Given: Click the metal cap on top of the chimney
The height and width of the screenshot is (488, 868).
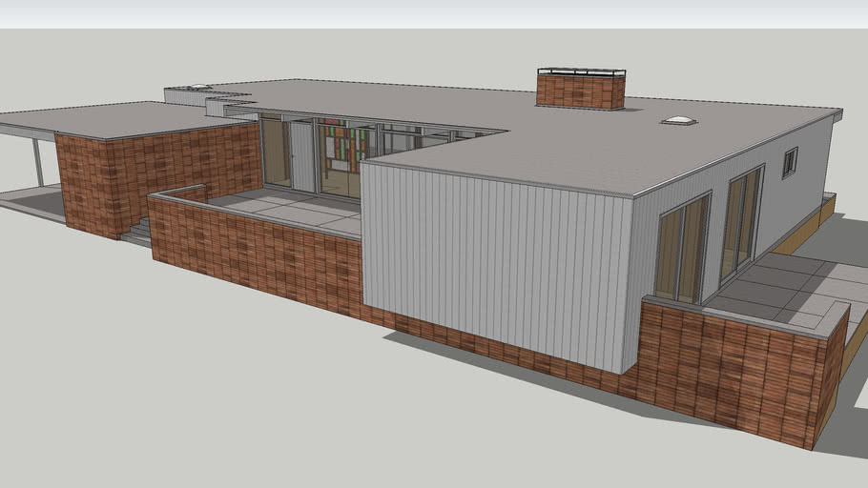Looking at the screenshot, I should 582,71.
